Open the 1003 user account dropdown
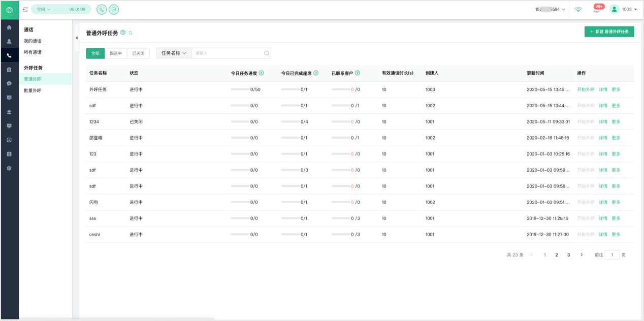Screen dimensions: 644x321 (x=629, y=9)
